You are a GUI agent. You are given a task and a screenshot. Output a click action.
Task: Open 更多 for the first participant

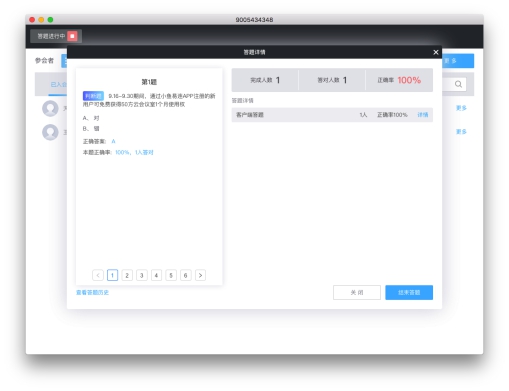[461, 108]
